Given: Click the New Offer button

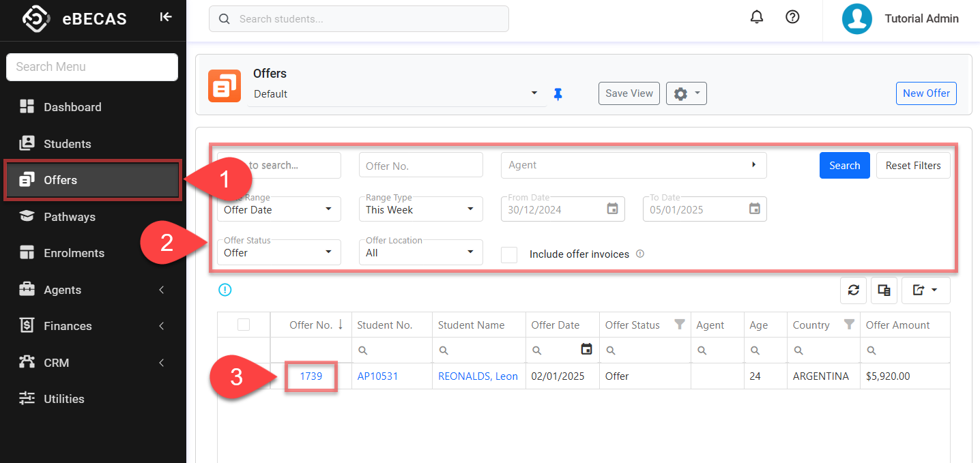Looking at the screenshot, I should (925, 93).
